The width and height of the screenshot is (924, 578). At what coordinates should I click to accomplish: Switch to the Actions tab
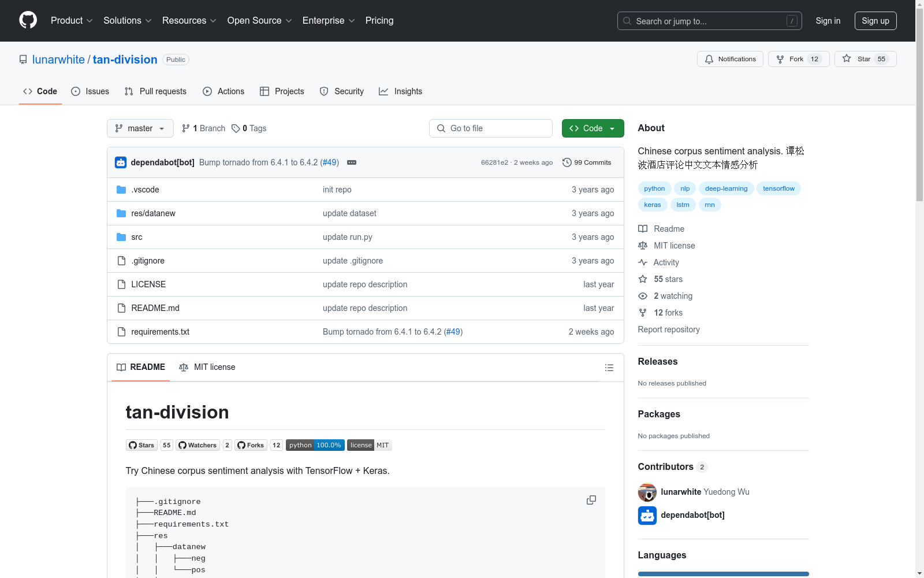pyautogui.click(x=223, y=91)
